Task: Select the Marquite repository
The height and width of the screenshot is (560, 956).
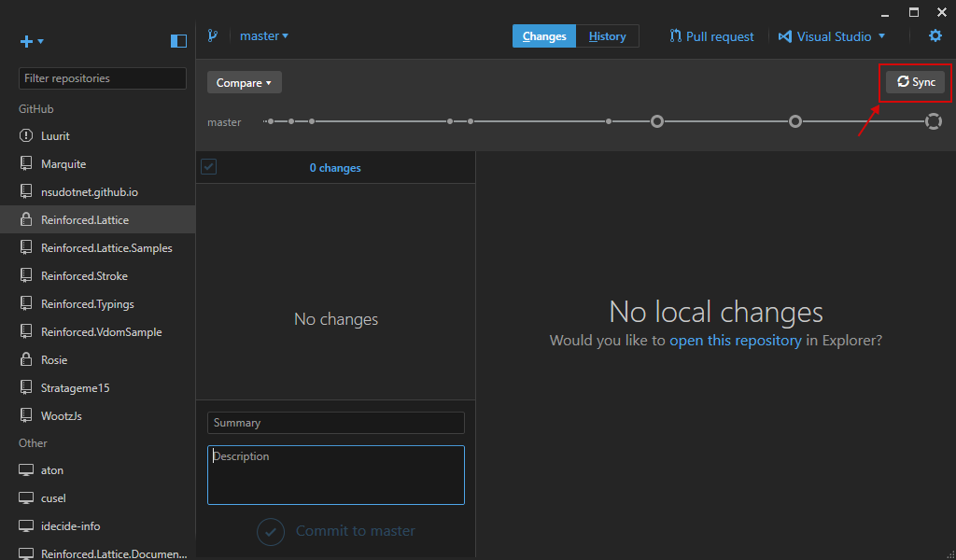Action: pos(97,164)
